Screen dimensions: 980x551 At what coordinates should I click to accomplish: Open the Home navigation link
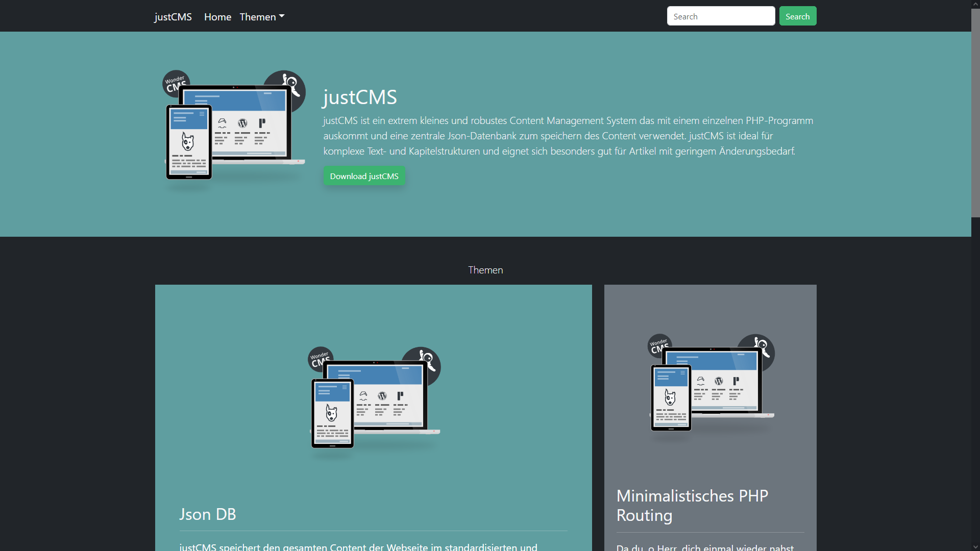click(217, 17)
